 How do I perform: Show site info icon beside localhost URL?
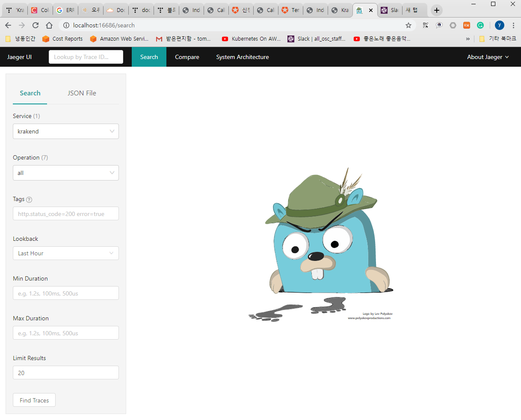coord(66,25)
